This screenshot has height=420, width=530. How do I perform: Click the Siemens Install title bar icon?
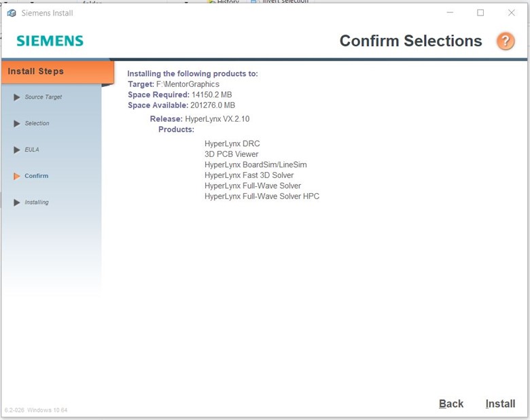pos(12,13)
